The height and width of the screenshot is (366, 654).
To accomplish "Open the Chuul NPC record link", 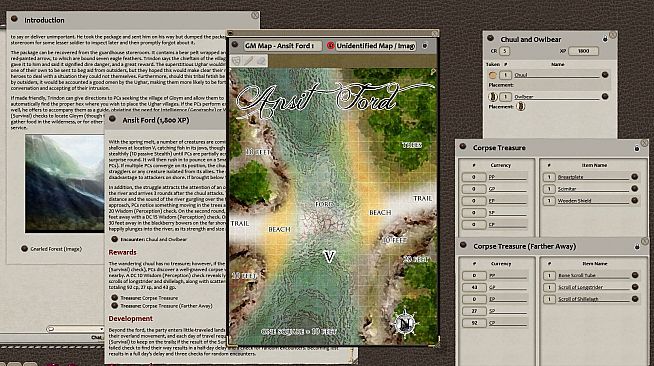I will click(605, 75).
